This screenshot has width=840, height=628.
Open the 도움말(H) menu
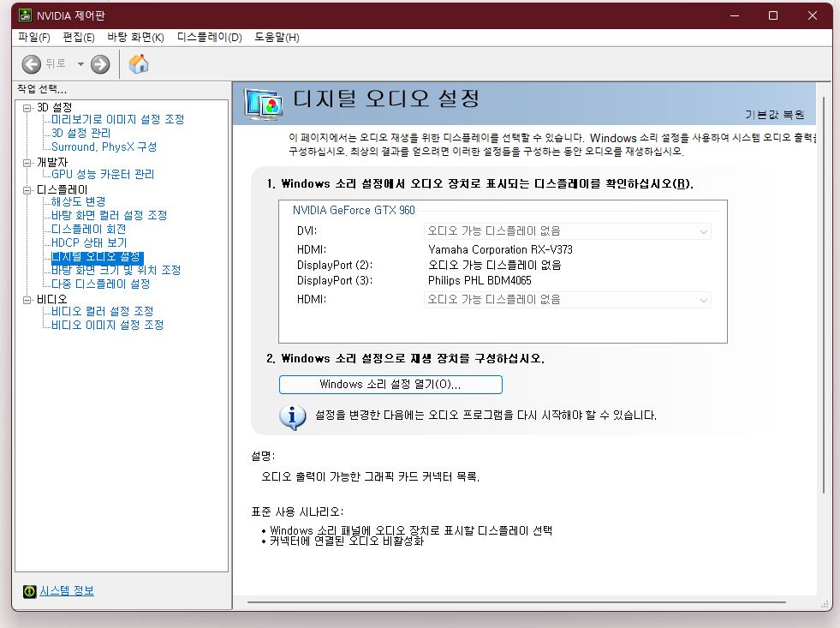coord(277,37)
